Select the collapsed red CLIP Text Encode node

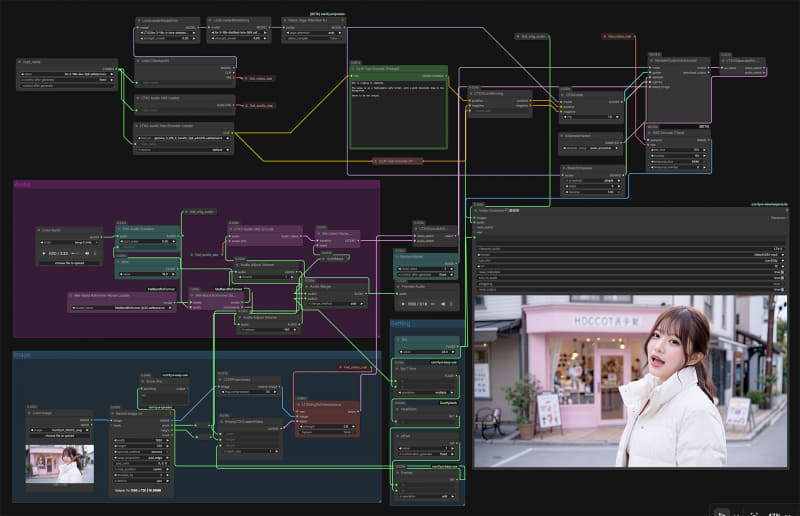[x=398, y=161]
